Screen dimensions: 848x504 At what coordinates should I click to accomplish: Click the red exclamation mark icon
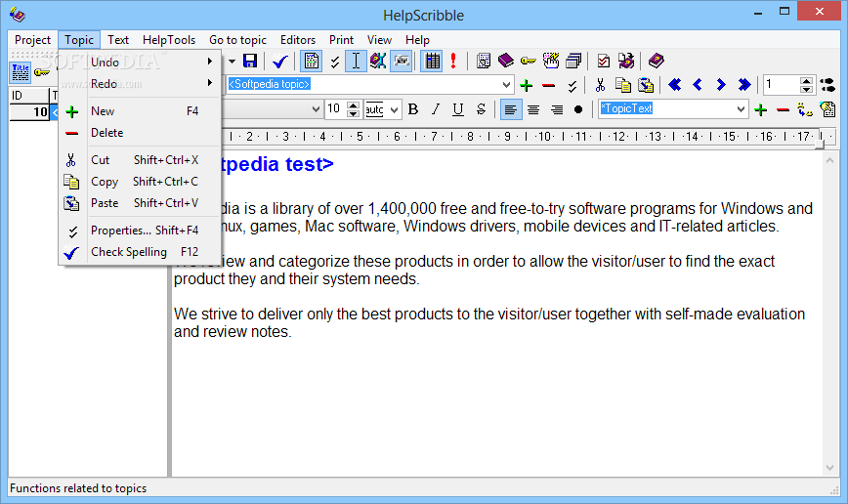pyautogui.click(x=453, y=61)
